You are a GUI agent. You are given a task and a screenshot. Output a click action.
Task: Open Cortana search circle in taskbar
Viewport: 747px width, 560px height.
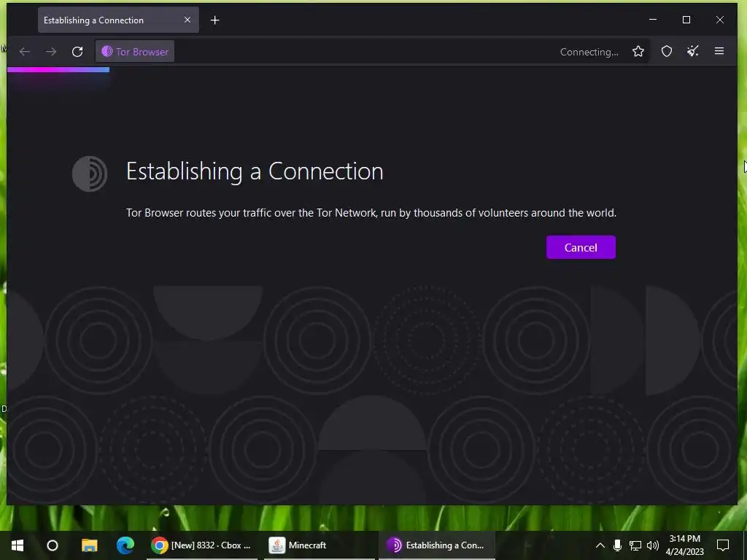point(53,545)
